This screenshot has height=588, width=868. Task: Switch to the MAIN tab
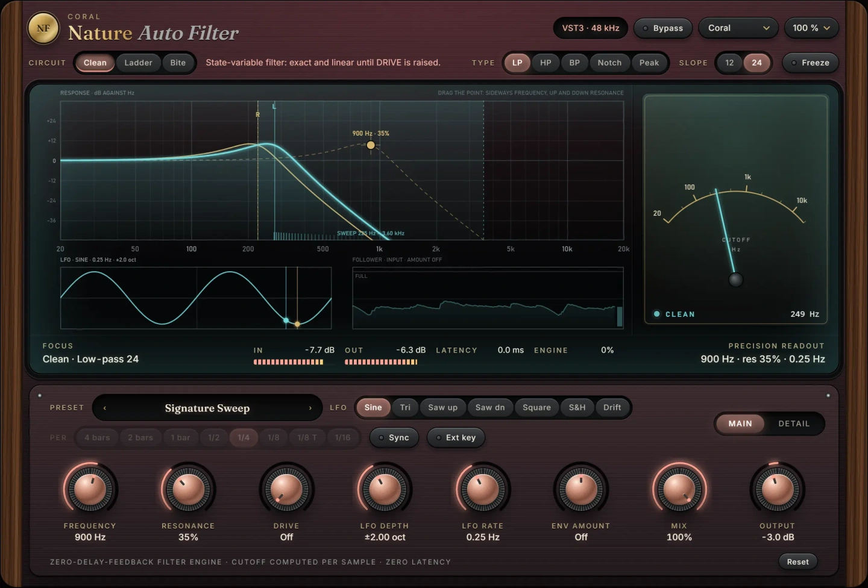click(740, 424)
